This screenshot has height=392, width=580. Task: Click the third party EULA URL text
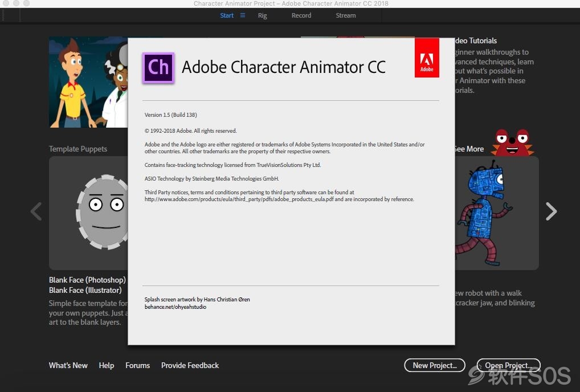pos(239,199)
